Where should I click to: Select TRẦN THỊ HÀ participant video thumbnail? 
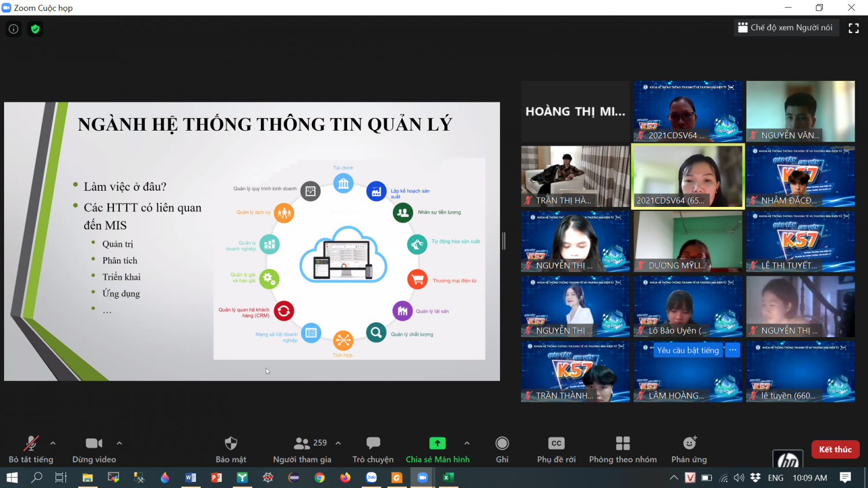575,176
